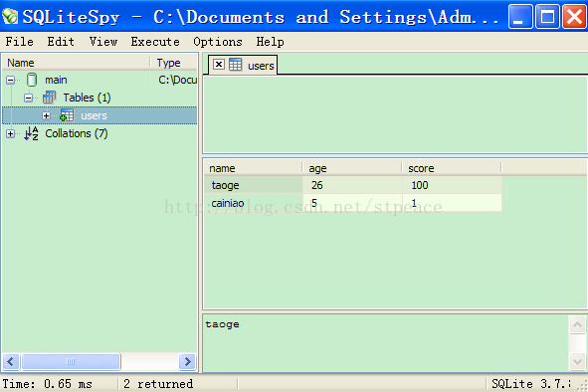Sort by the name column header

coord(253,168)
